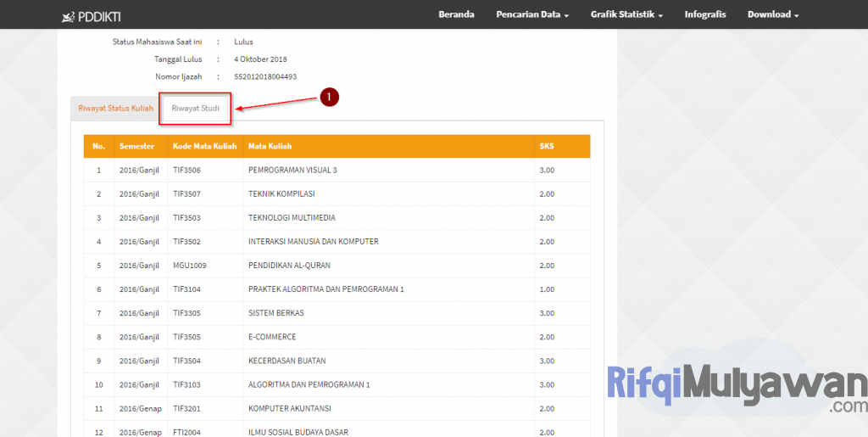Select the PENDIDIKAN AL-QURAN course name
The height and width of the screenshot is (437, 868).
(290, 266)
